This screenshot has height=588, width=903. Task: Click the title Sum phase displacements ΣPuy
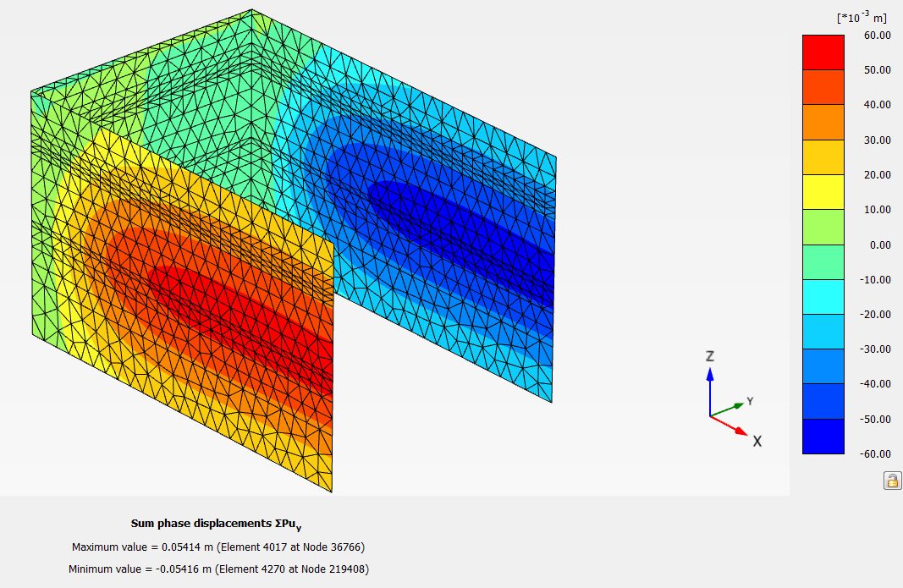pyautogui.click(x=216, y=524)
